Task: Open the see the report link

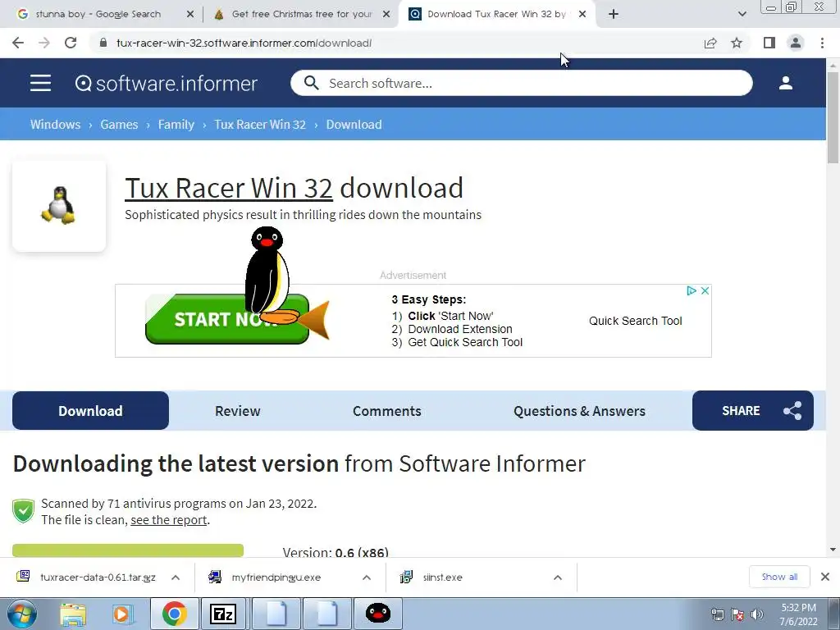Action: click(169, 519)
